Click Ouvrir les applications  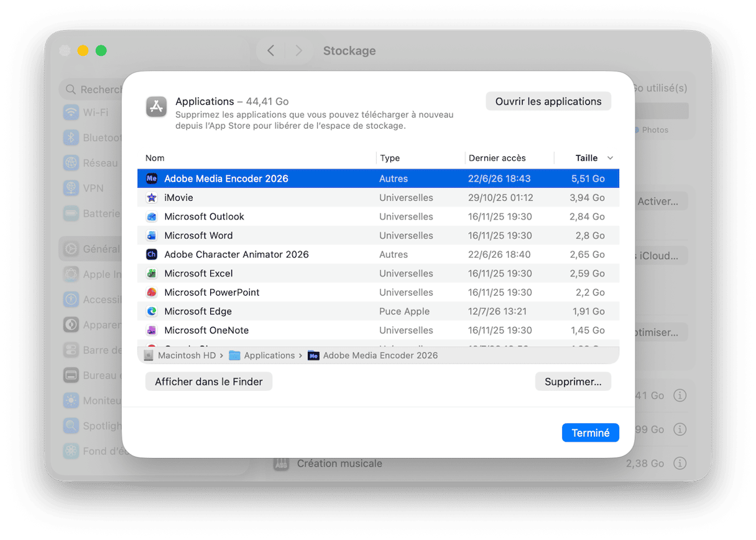[x=548, y=101]
